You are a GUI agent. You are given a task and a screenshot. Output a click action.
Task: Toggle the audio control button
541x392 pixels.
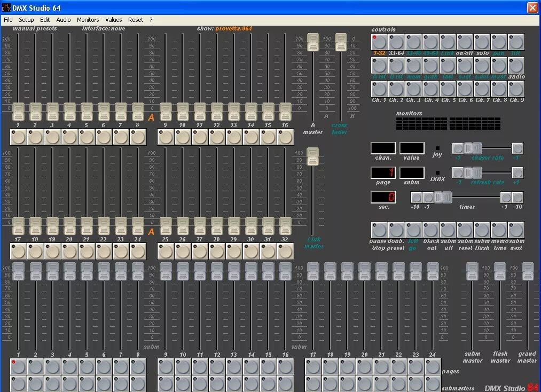(x=516, y=66)
